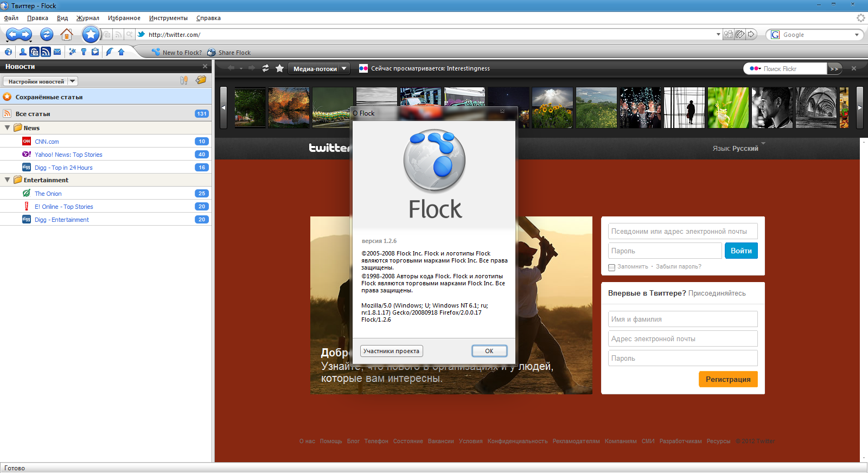
Task: Open the Инструменты menu
Action: pos(168,18)
